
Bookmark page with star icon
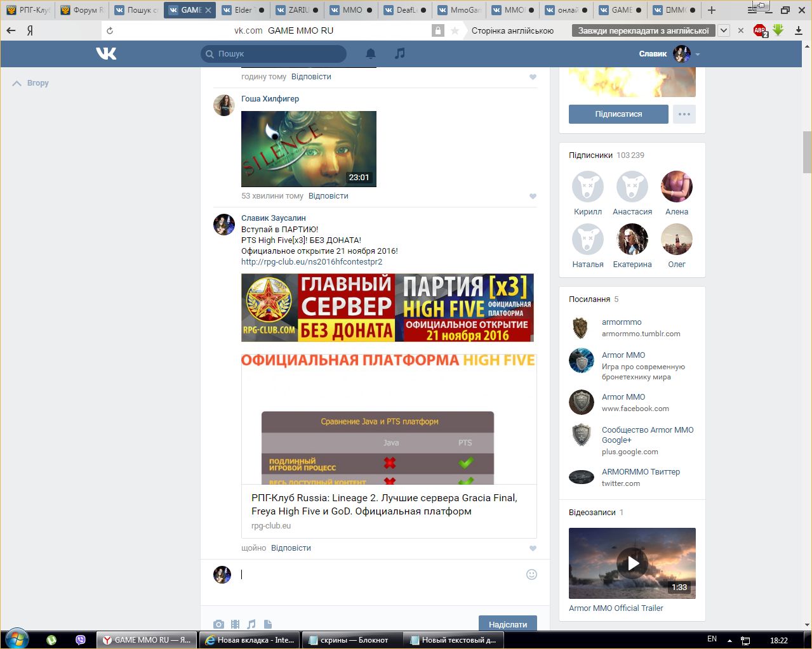[x=455, y=30]
